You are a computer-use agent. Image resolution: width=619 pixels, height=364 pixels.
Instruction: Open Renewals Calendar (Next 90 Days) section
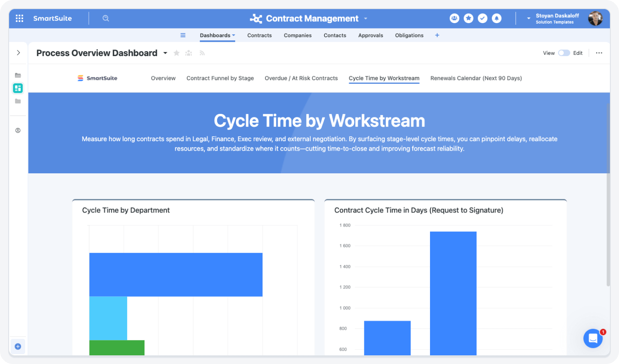[x=476, y=78]
